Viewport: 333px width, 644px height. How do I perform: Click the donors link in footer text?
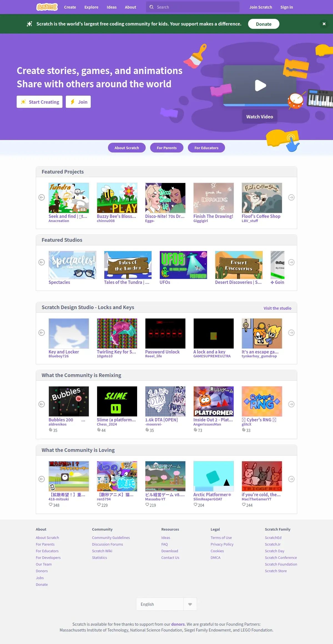[178, 624]
